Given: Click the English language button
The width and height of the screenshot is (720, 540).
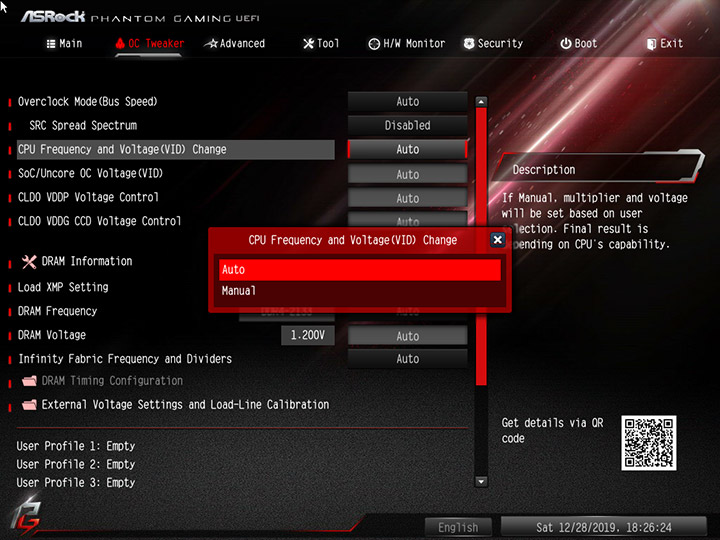Looking at the screenshot, I should coord(458,527).
